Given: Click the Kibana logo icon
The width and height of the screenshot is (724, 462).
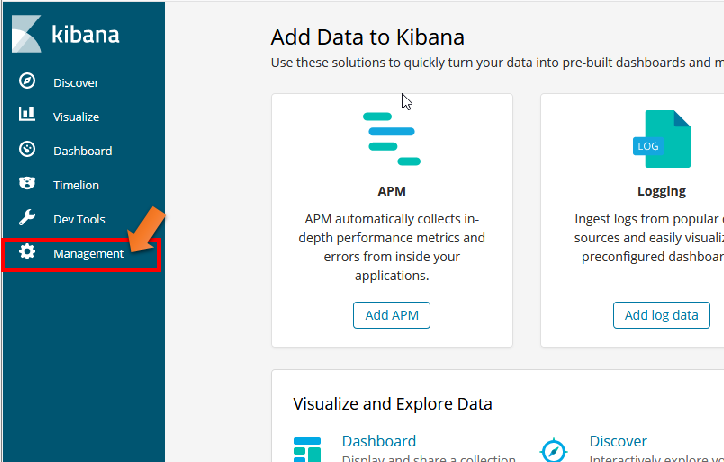Looking at the screenshot, I should [26, 34].
